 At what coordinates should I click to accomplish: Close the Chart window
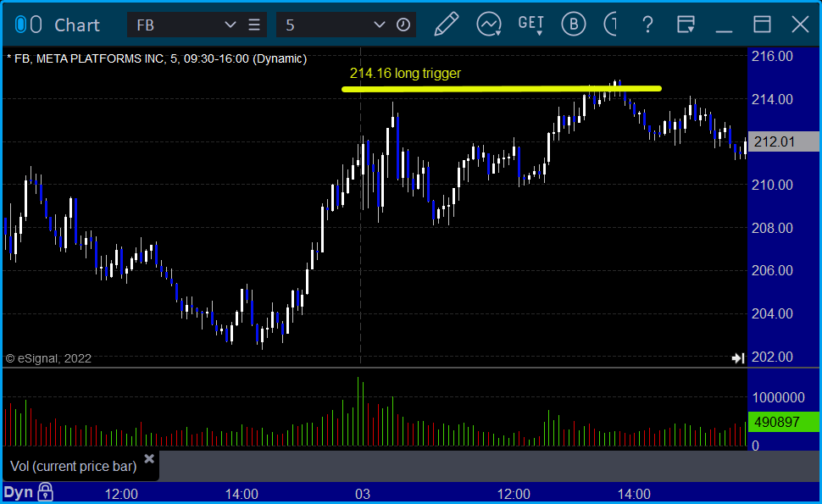pyautogui.click(x=801, y=25)
